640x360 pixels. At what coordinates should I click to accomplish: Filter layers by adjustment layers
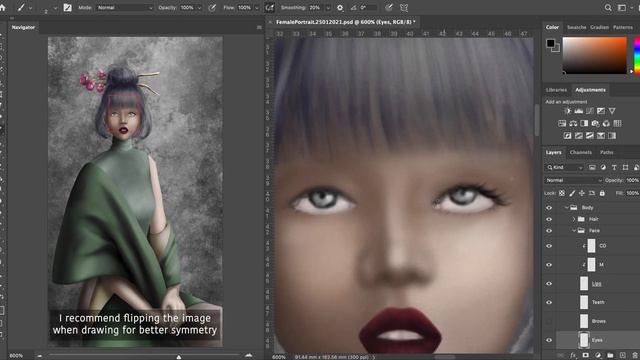coord(603,167)
